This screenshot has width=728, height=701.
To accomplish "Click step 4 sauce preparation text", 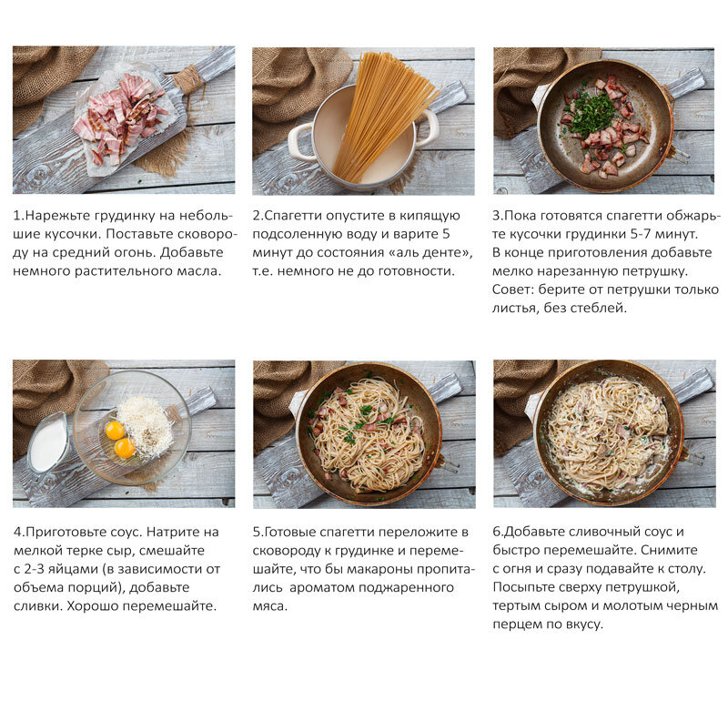I will pos(116,569).
